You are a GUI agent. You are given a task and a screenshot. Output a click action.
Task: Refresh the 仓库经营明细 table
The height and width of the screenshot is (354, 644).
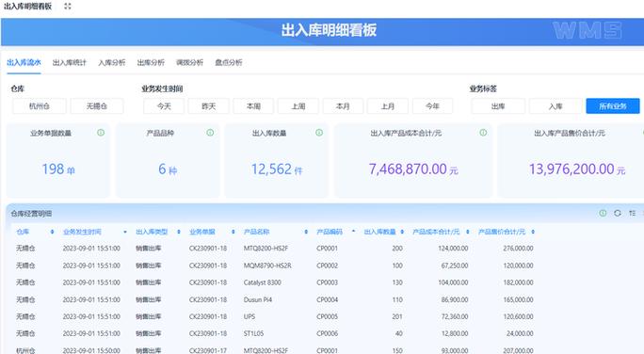[618, 213]
